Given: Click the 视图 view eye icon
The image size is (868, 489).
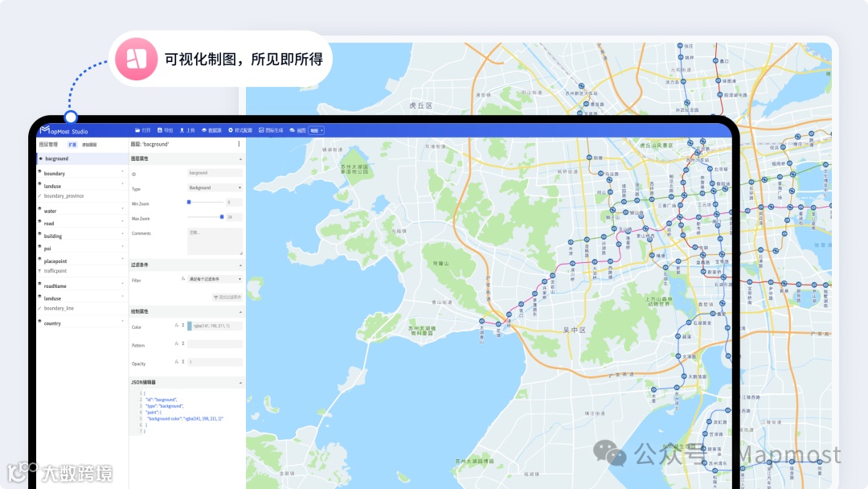Looking at the screenshot, I should pyautogui.click(x=293, y=131).
